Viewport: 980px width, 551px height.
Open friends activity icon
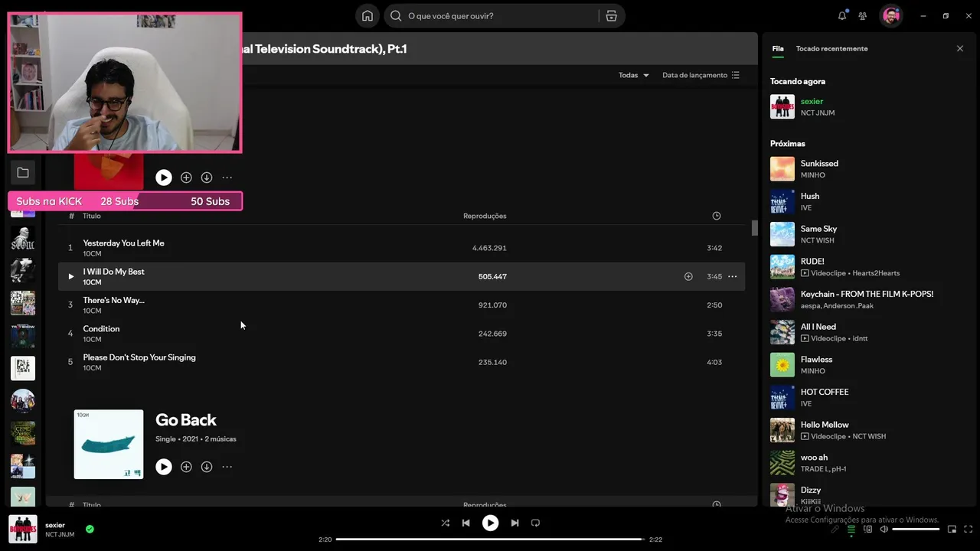point(863,15)
